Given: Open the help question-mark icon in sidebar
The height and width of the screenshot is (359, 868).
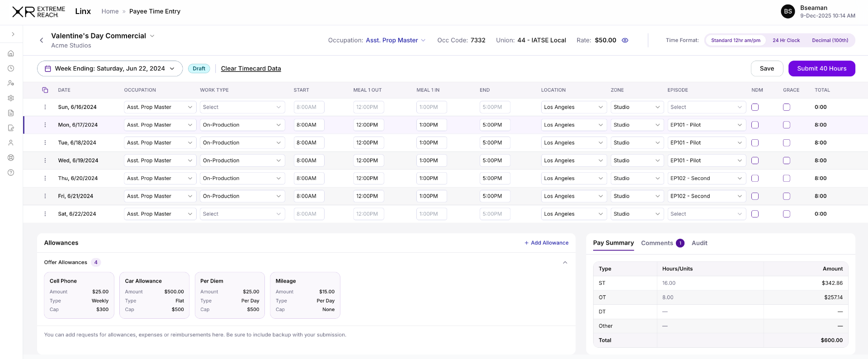Looking at the screenshot, I should tap(11, 173).
